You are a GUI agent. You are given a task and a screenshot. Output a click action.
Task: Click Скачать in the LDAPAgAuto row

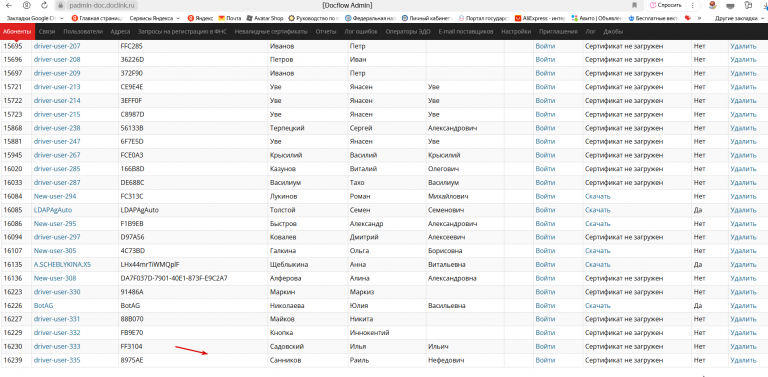pos(598,210)
